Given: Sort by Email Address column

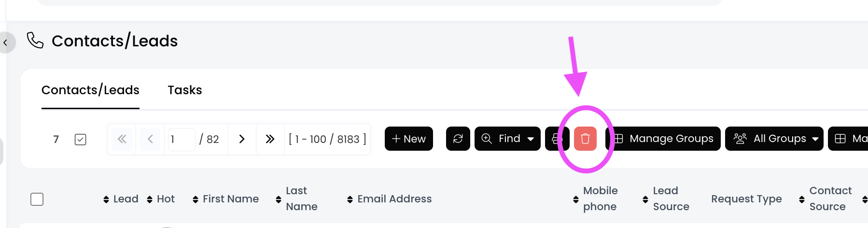Looking at the screenshot, I should (389, 199).
